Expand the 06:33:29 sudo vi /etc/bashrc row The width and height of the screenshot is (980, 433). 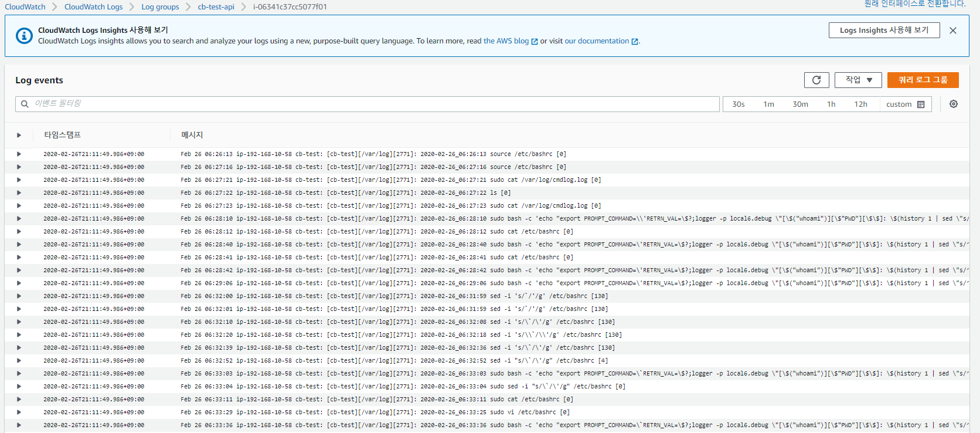pos(19,412)
